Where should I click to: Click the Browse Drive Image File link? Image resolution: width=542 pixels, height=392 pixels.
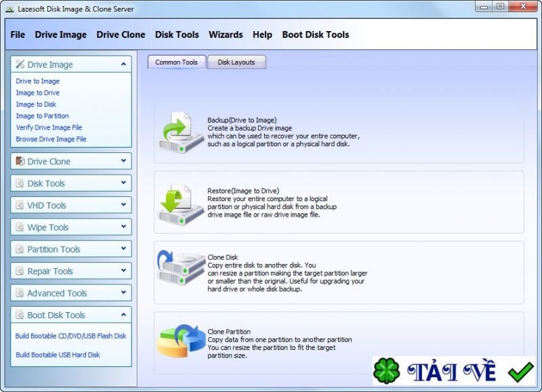point(51,139)
